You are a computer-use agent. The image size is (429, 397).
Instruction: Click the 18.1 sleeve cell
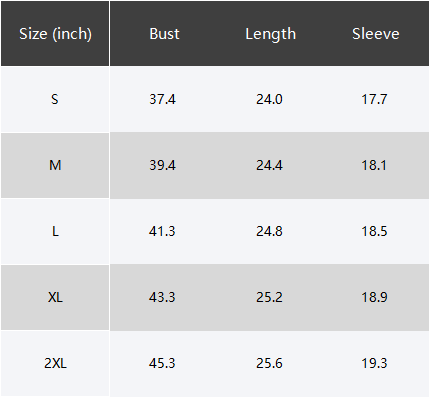(374, 165)
